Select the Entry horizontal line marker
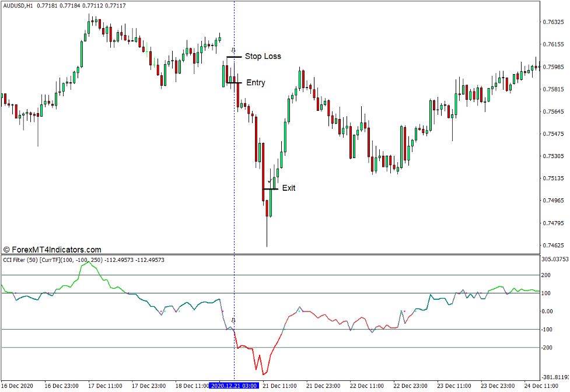Viewport: 570px width, 392px height. coord(234,83)
